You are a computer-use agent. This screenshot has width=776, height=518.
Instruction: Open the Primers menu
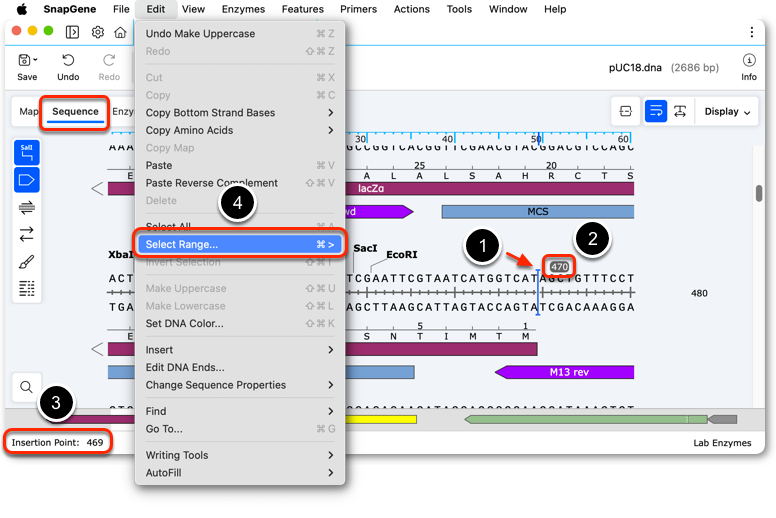coord(358,9)
